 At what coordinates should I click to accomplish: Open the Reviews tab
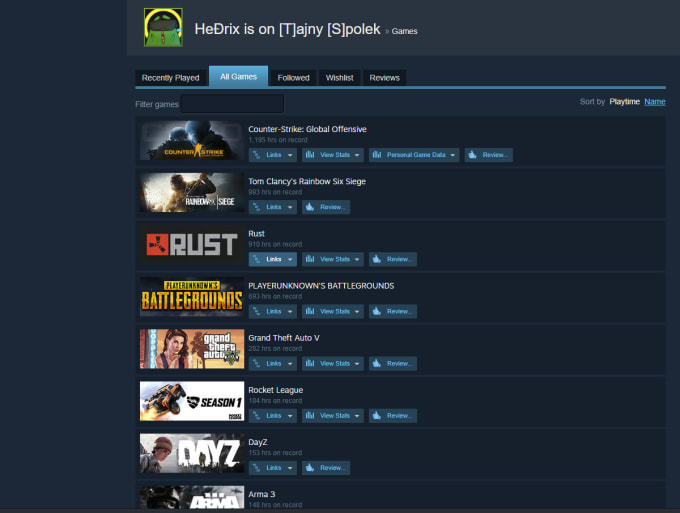point(385,78)
